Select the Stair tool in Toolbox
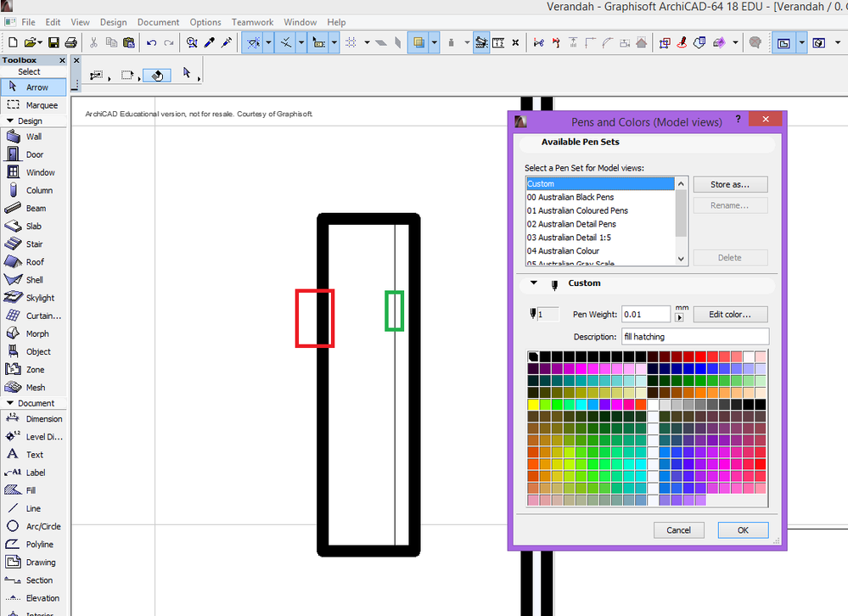The image size is (848, 616). (x=34, y=244)
